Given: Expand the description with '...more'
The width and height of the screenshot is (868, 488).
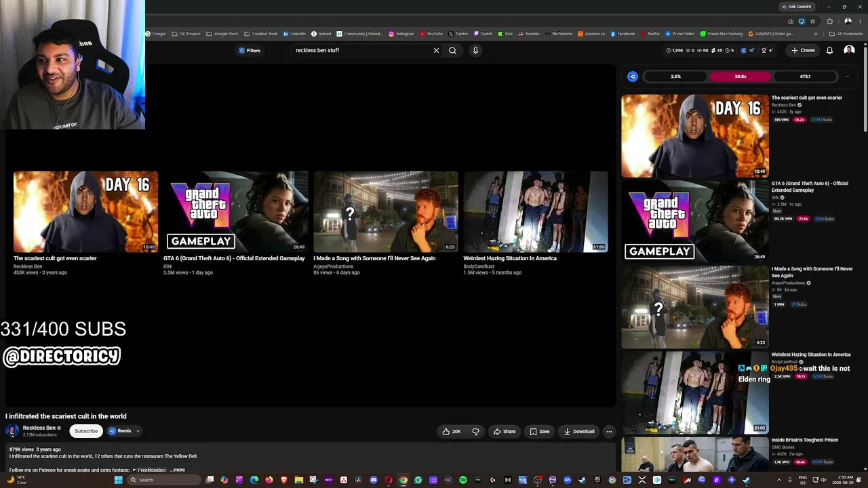Looking at the screenshot, I should [177, 470].
